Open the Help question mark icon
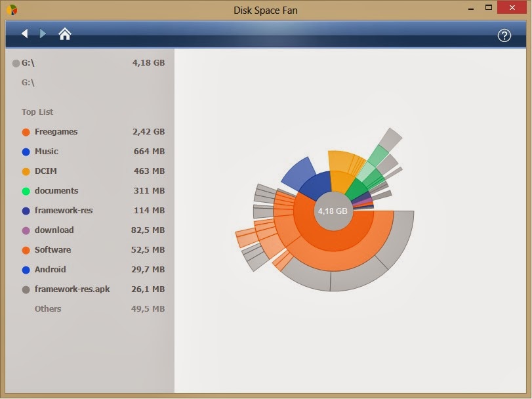Viewport: 532px width, 399px height. tap(504, 35)
